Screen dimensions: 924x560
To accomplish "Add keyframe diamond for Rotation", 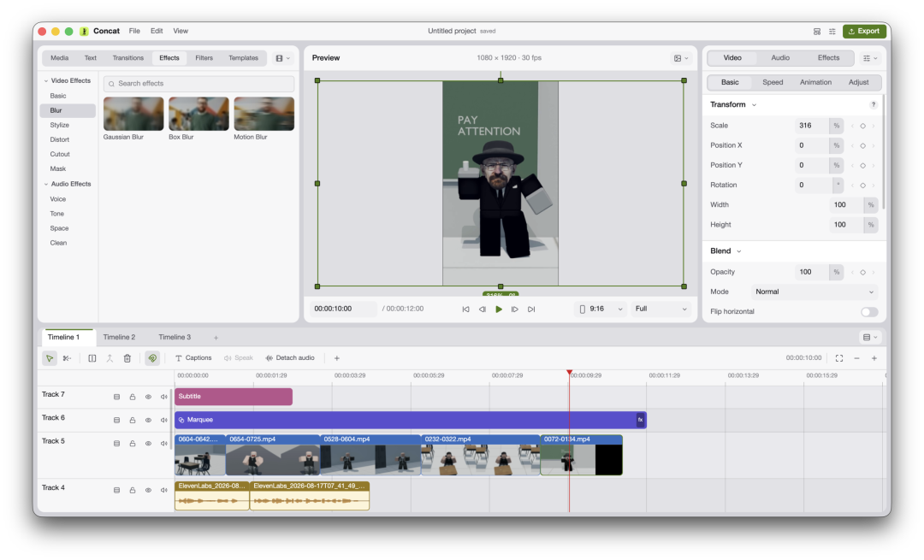I will tap(862, 186).
